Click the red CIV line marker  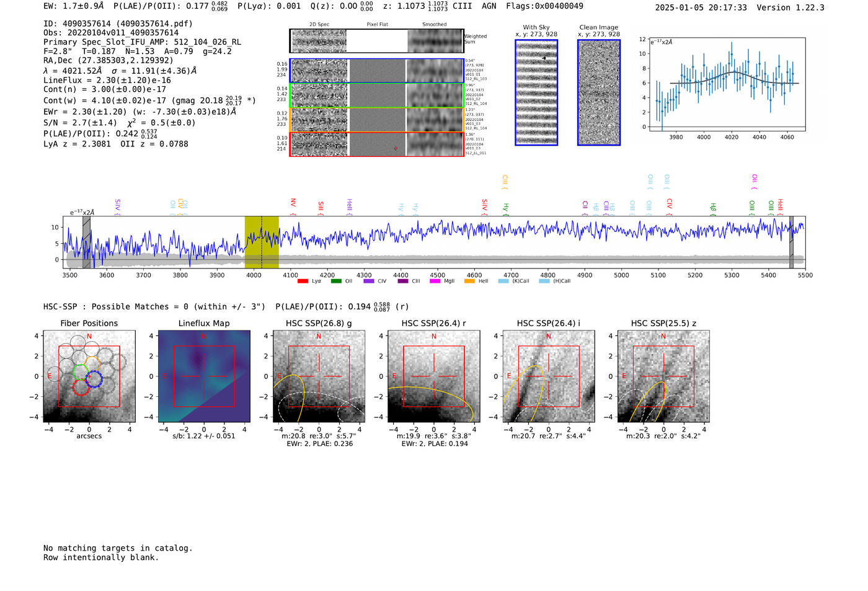[670, 207]
